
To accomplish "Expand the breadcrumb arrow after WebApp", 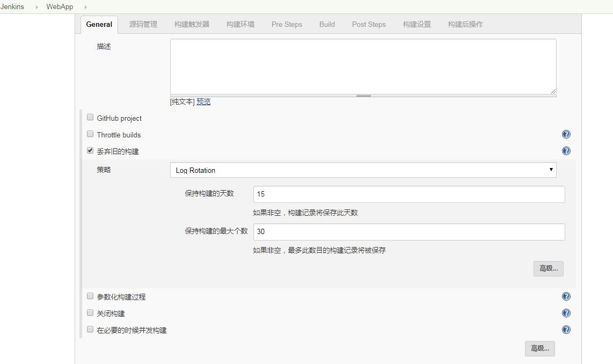I will click(85, 7).
